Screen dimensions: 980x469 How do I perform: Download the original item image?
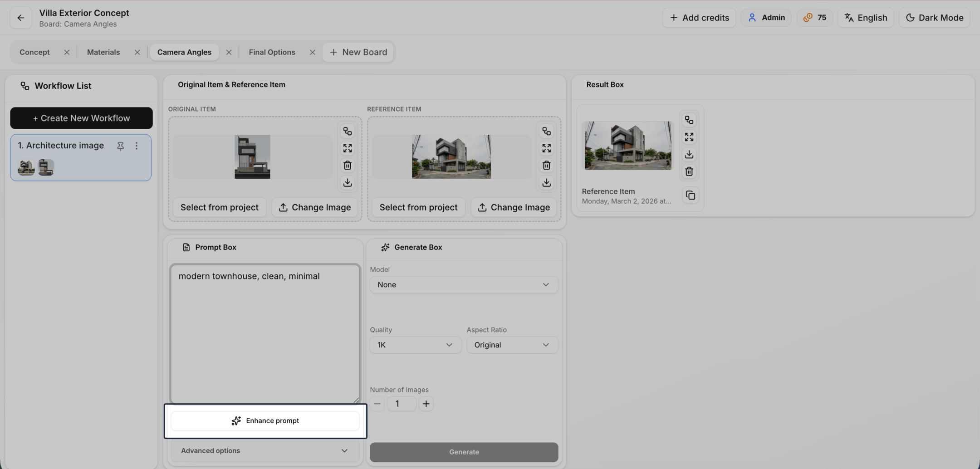pyautogui.click(x=348, y=183)
